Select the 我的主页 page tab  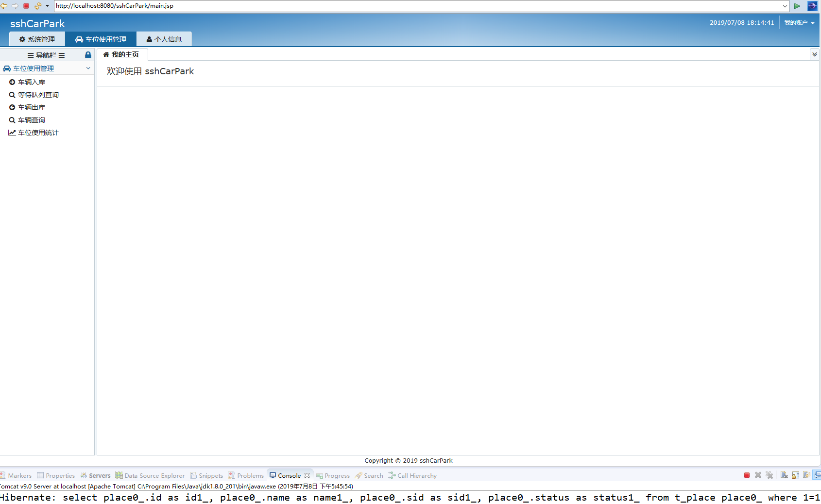[121, 54]
